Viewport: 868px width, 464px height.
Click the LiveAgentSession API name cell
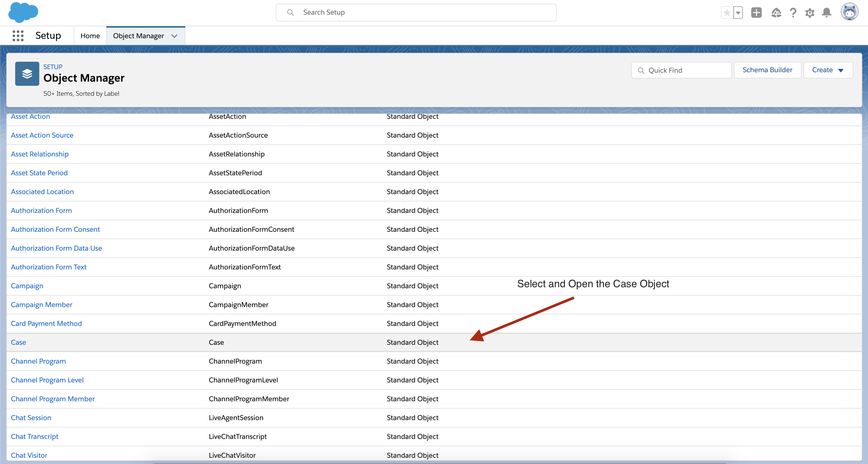click(236, 418)
